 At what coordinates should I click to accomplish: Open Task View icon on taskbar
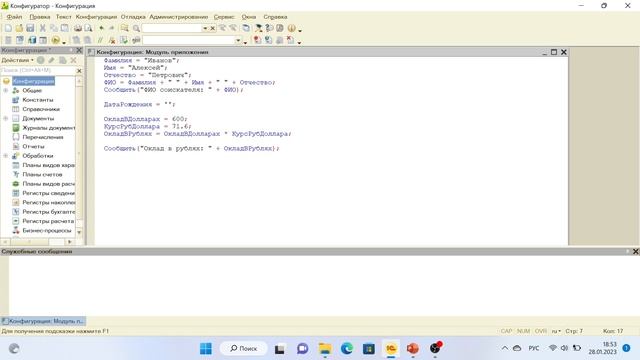coord(280,349)
